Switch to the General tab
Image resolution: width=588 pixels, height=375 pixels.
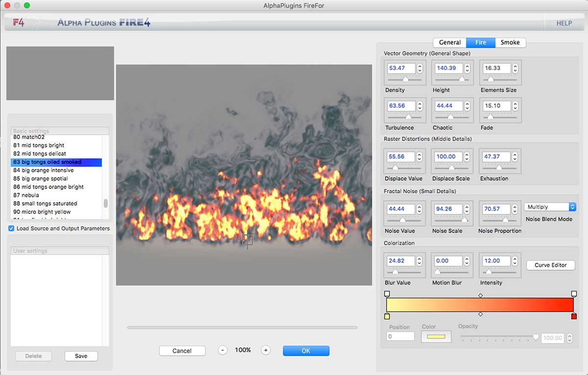coord(449,43)
